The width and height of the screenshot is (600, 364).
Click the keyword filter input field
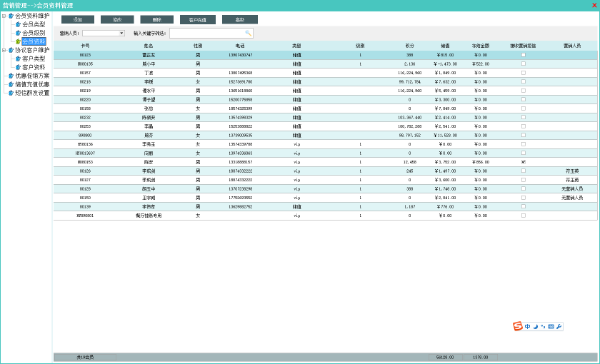click(207, 33)
